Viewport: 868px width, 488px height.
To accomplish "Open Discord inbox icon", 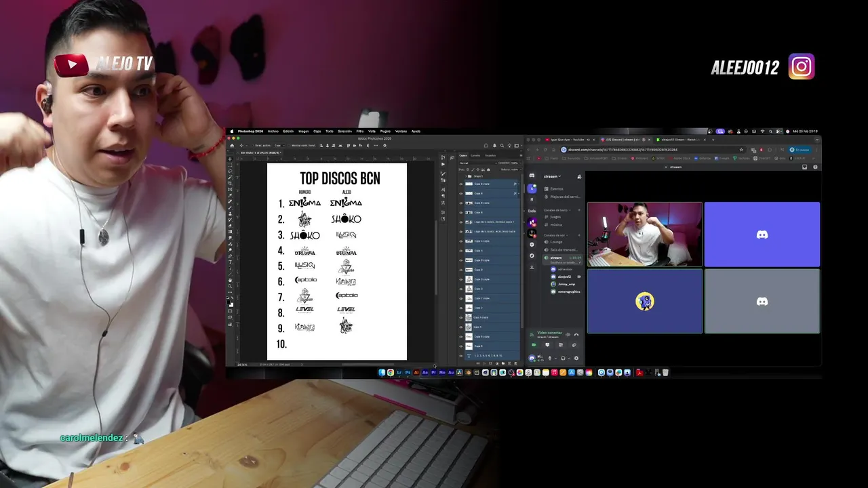I will click(x=805, y=167).
